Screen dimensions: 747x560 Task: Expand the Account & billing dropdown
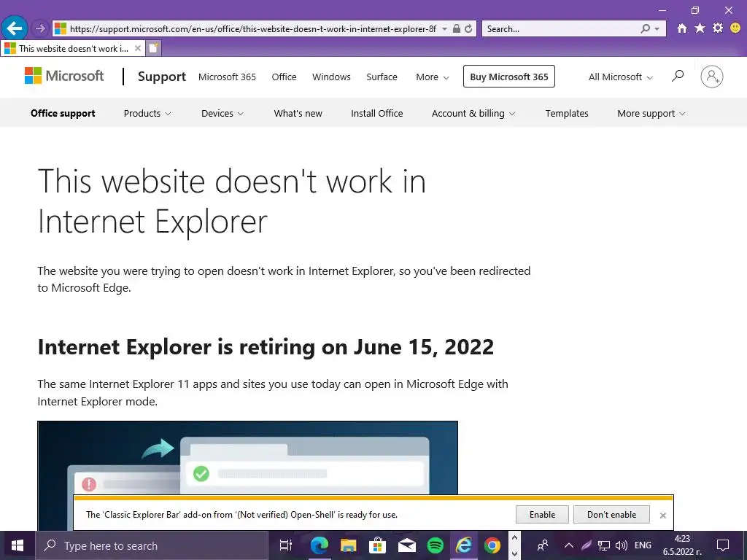(x=473, y=113)
